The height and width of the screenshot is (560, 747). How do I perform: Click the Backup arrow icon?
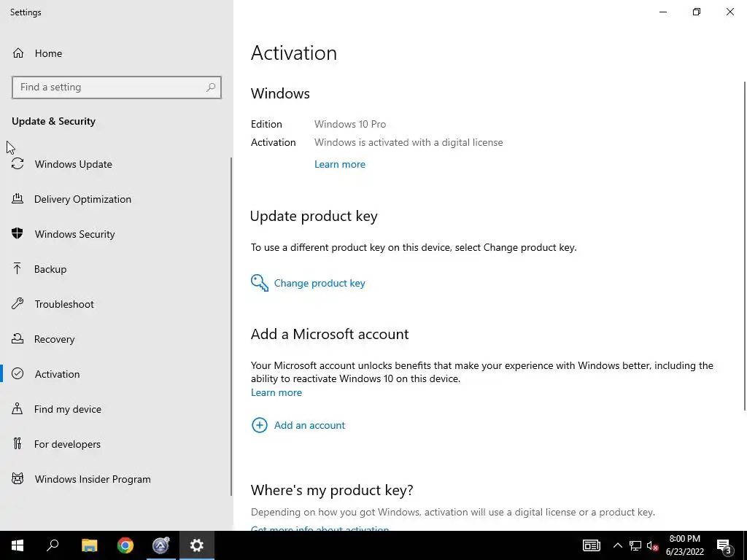[x=18, y=269]
